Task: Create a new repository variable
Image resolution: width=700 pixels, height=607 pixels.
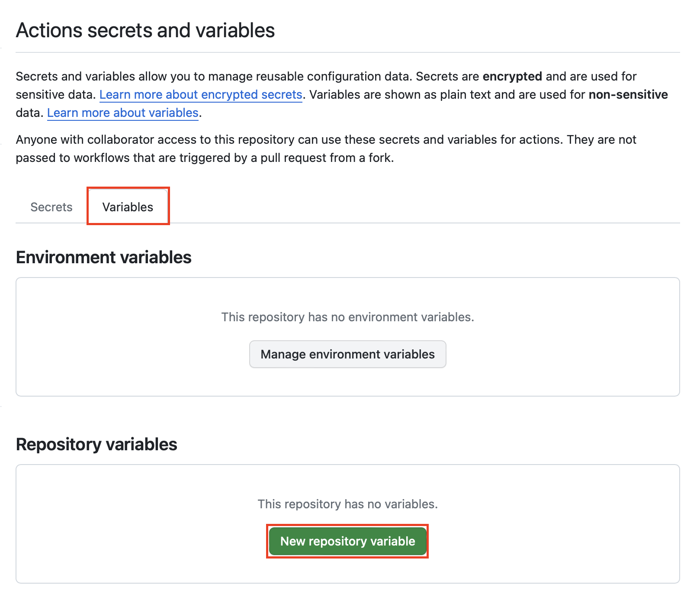Action: tap(347, 541)
